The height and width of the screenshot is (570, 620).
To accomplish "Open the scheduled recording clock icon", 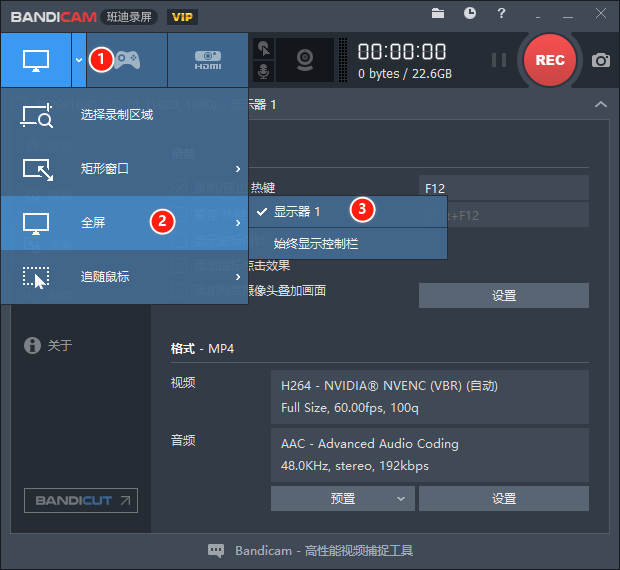I will [x=470, y=13].
